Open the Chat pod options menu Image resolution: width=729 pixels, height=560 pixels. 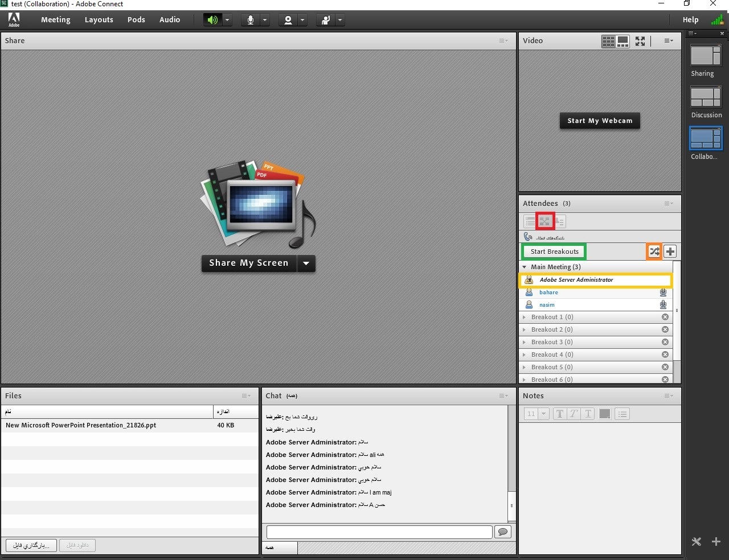(503, 396)
